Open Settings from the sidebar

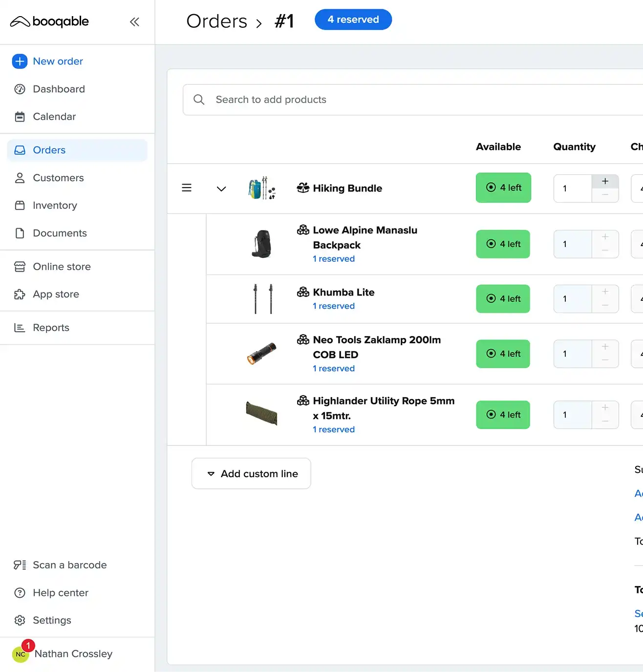(52, 620)
